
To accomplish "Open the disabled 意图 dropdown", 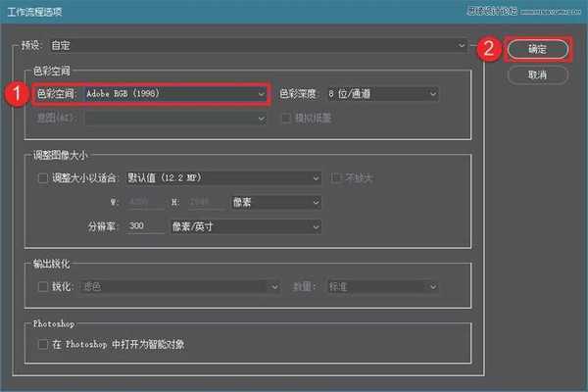I will [x=175, y=119].
